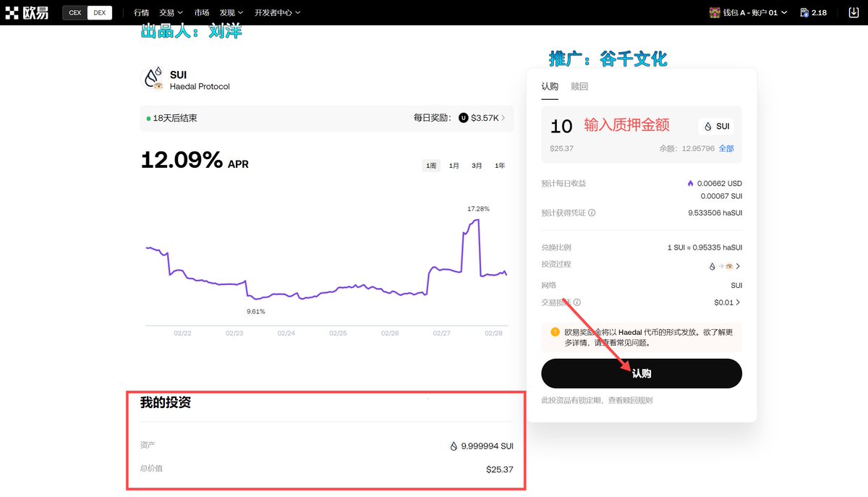Image resolution: width=868 pixels, height=497 pixels.
Task: Expand the $0.01 transaction cost details
Action: (x=728, y=303)
